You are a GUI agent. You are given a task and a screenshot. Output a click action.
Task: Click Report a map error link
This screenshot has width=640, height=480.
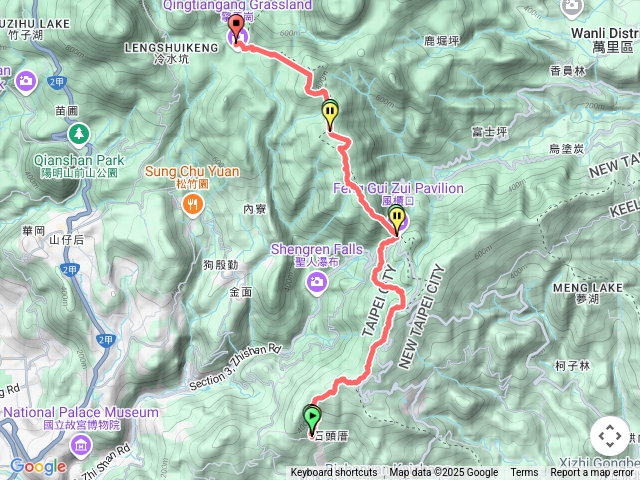591,473
